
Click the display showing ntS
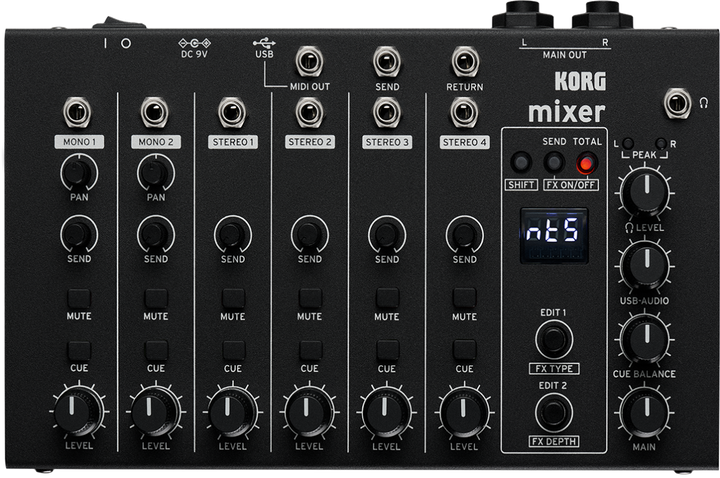coord(554,235)
